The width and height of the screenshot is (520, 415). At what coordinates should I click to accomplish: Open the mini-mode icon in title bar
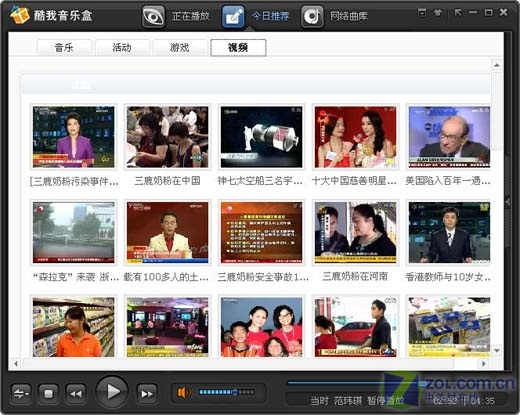click(422, 13)
